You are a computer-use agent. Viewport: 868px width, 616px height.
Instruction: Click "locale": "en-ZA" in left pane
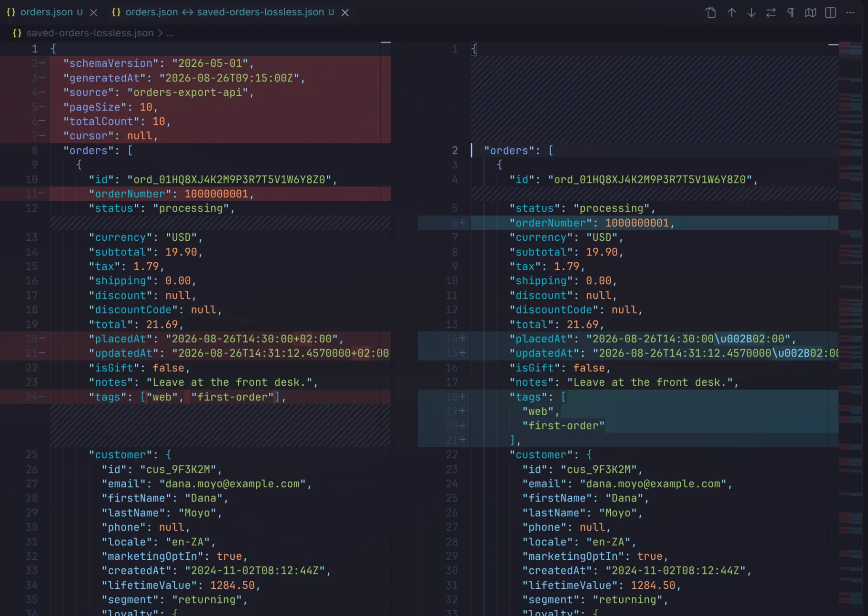[x=159, y=542]
